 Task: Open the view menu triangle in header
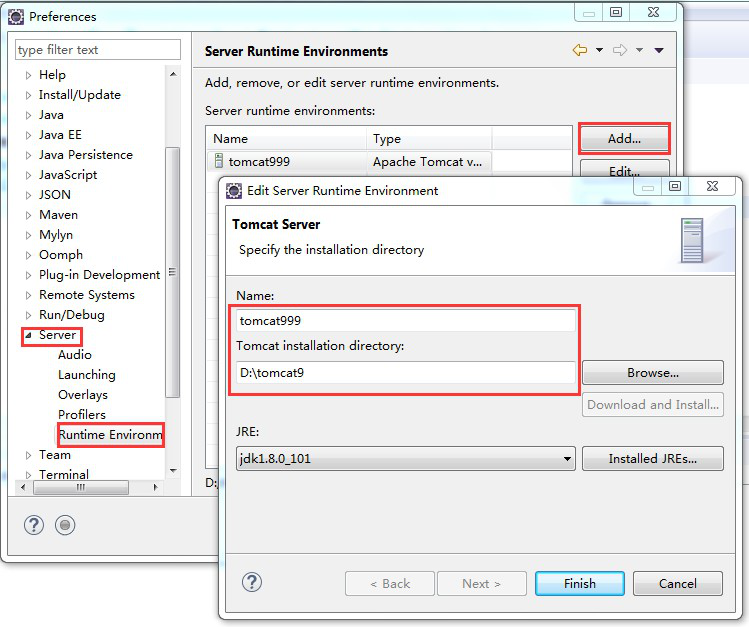[x=659, y=51]
